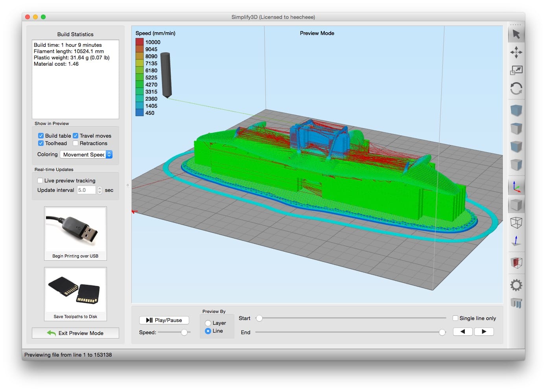The height and width of the screenshot is (392, 547).
Task: Toggle the coordinate axes display icon
Action: click(x=516, y=187)
